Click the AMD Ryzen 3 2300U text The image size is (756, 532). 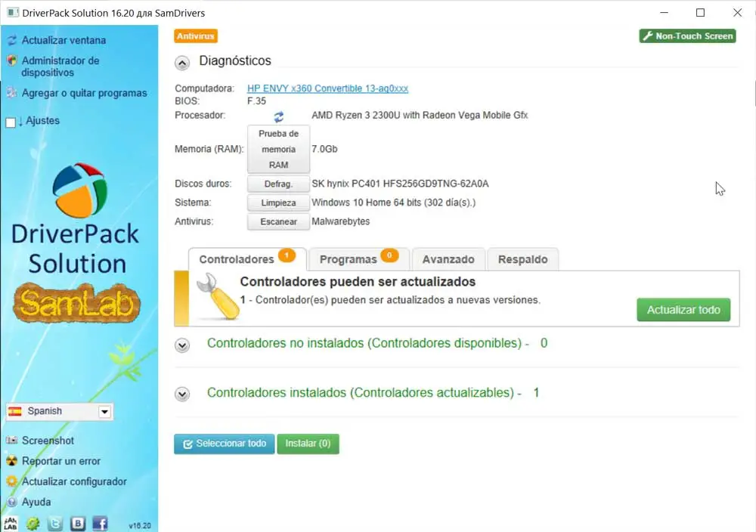(420, 115)
